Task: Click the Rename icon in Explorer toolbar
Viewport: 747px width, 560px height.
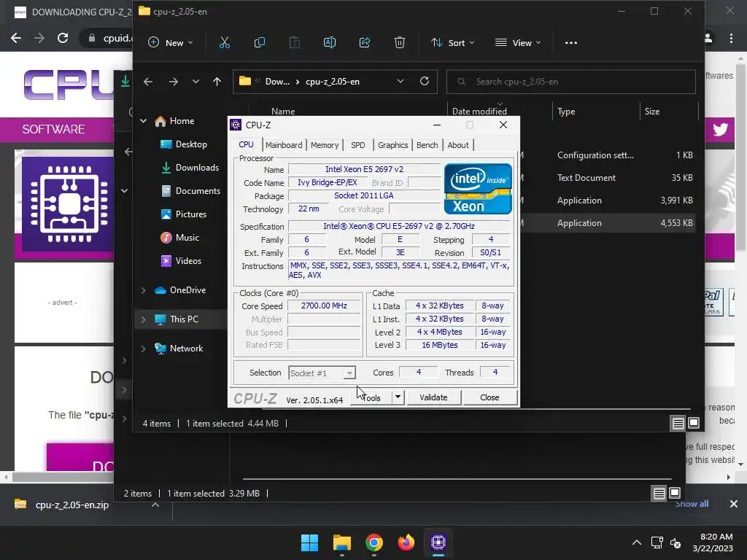Action: [x=330, y=43]
